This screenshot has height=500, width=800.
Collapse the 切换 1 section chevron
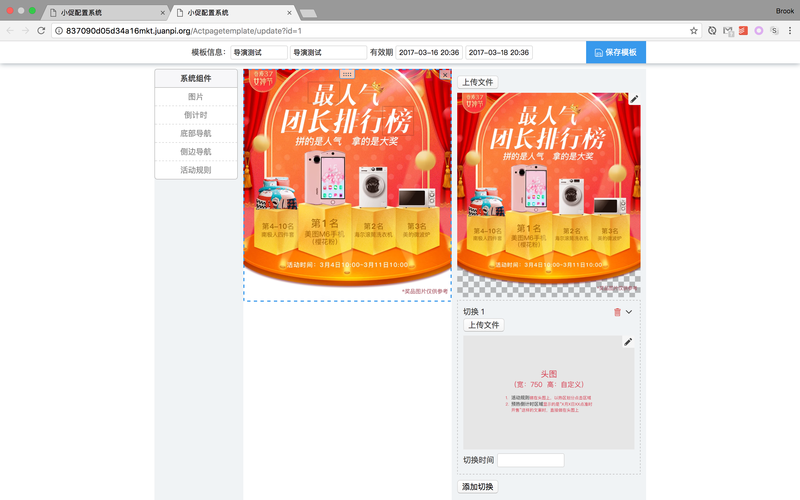tap(629, 312)
